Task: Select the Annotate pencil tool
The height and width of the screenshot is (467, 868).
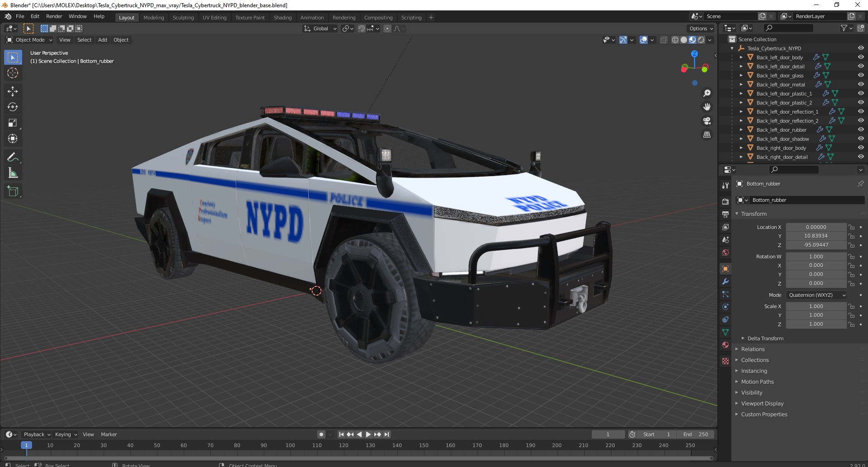Action: 13,157
